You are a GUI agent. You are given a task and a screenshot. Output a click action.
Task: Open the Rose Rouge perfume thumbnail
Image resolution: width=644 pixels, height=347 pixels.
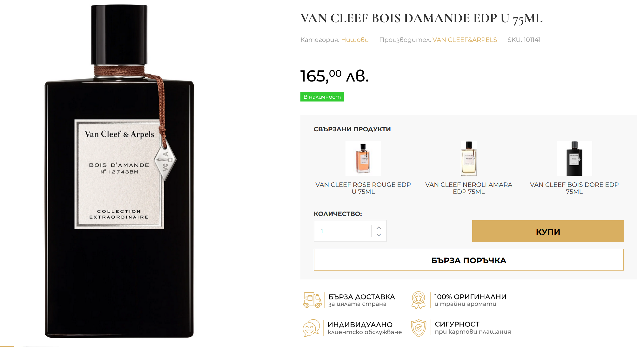click(363, 159)
